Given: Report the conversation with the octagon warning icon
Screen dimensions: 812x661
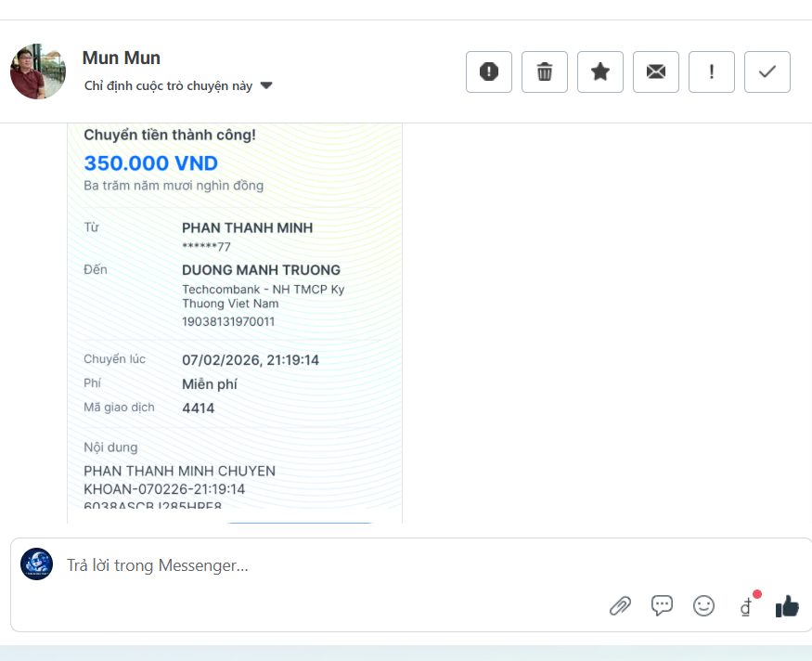Looking at the screenshot, I should tap(488, 71).
